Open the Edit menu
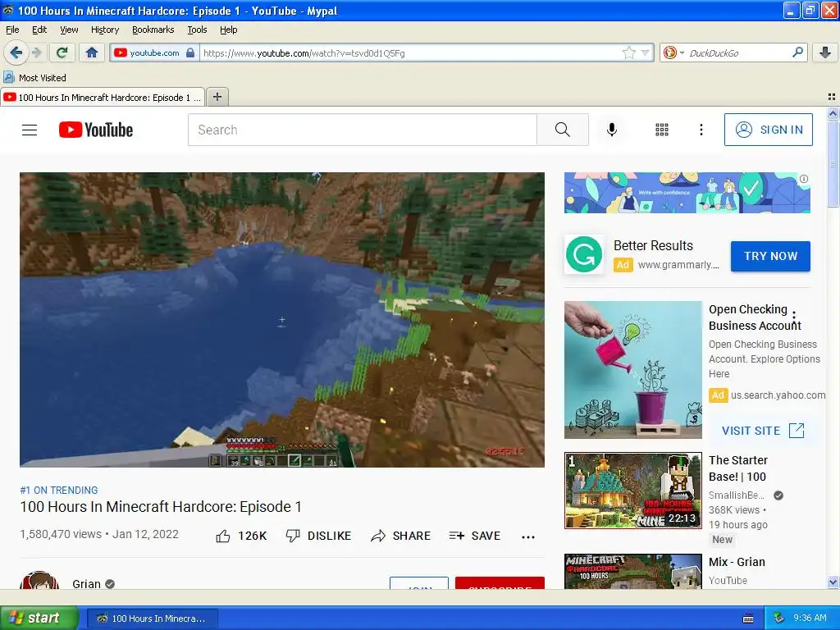 tap(39, 30)
